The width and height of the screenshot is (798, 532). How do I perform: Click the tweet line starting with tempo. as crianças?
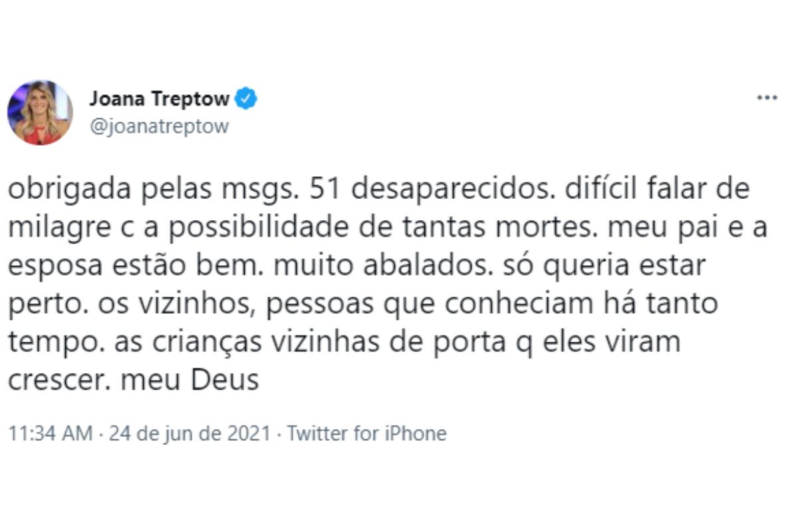coord(344,342)
